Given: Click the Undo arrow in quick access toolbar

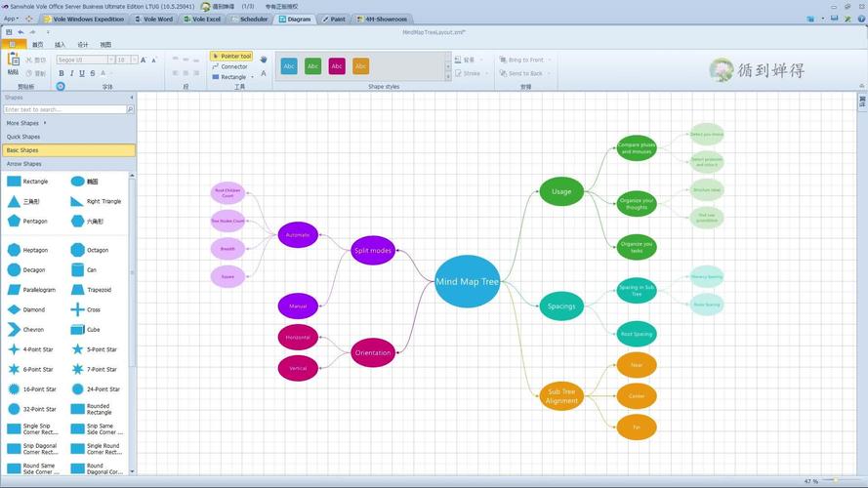Looking at the screenshot, I should 21,32.
